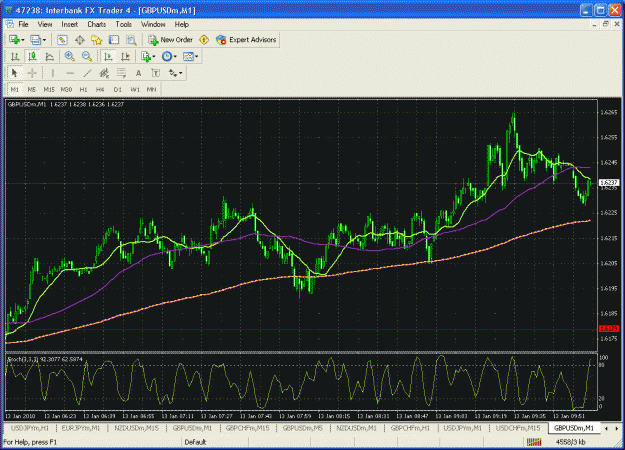Select the MN monthly timeframe
The width and height of the screenshot is (625, 450).
[151, 89]
